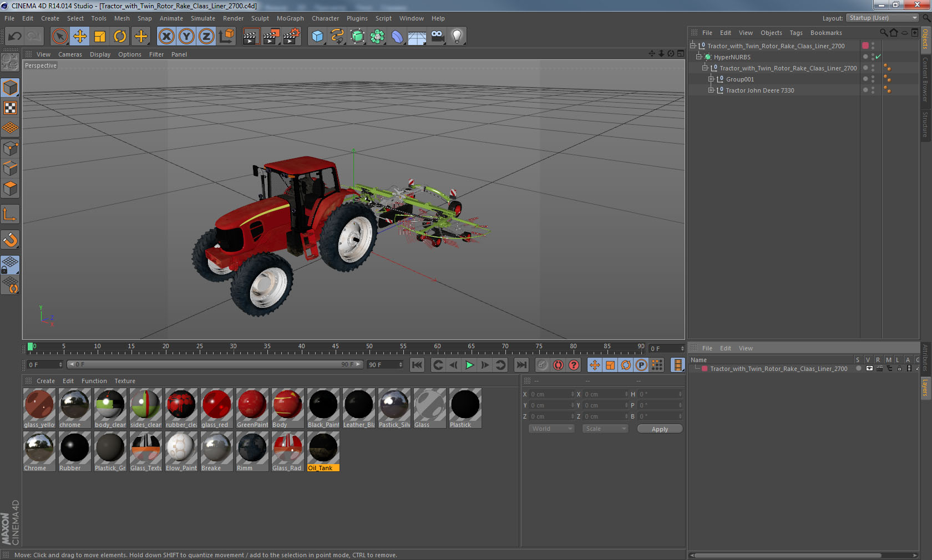932x560 pixels.
Task: Add a Light object
Action: [457, 37]
